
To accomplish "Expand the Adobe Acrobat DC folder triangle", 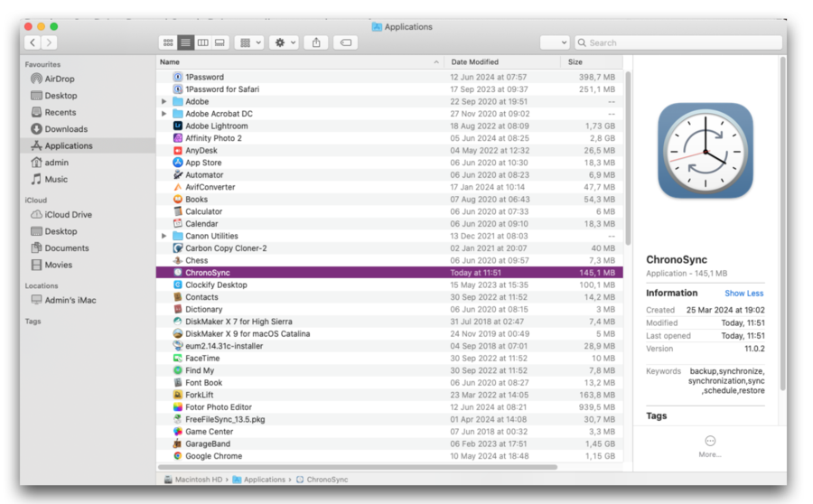I will point(164,114).
